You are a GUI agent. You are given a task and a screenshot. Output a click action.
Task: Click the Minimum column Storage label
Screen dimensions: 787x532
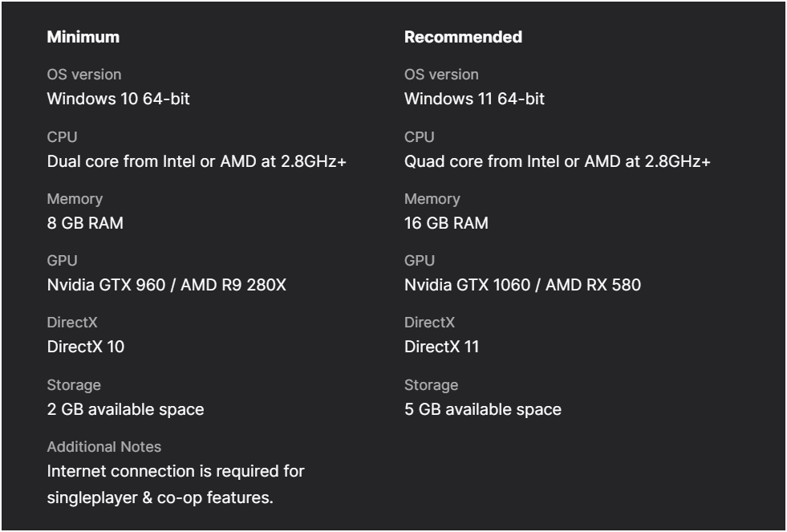[x=74, y=385]
